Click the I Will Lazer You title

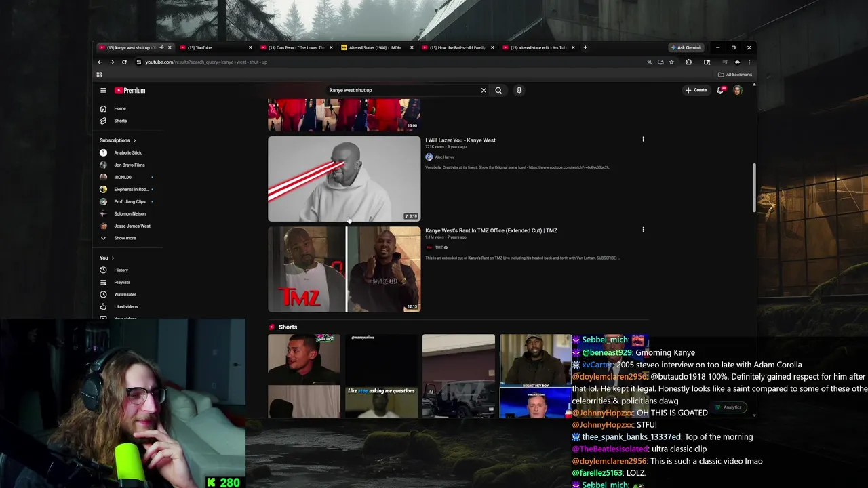(x=460, y=140)
